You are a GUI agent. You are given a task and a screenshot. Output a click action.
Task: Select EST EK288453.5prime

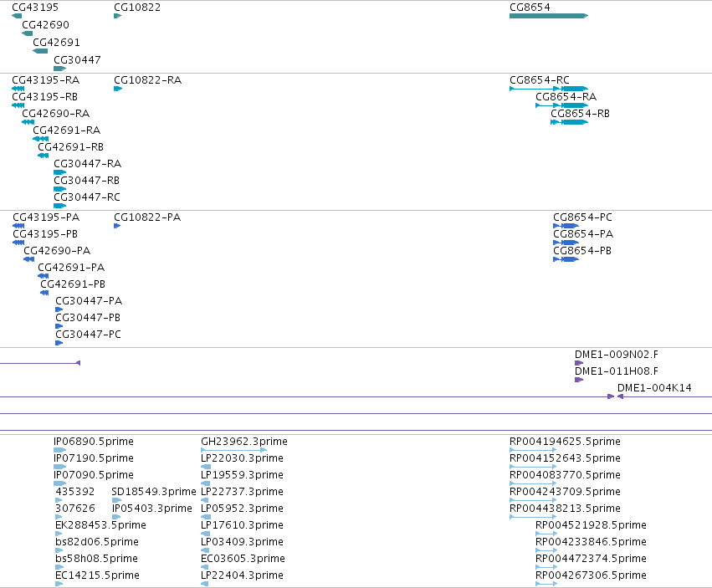point(100,525)
